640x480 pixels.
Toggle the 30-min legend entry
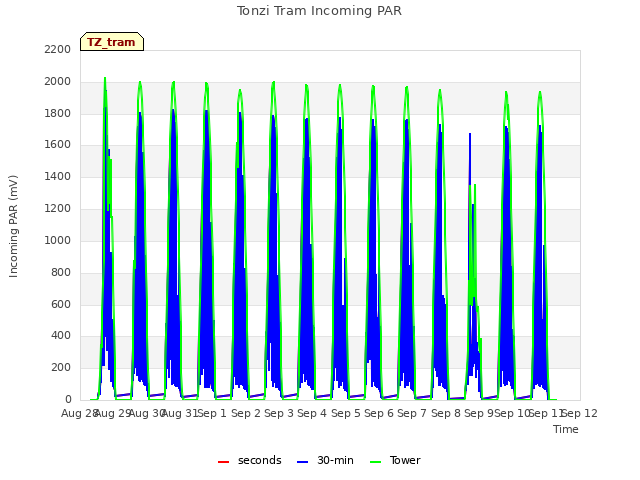(x=325, y=460)
